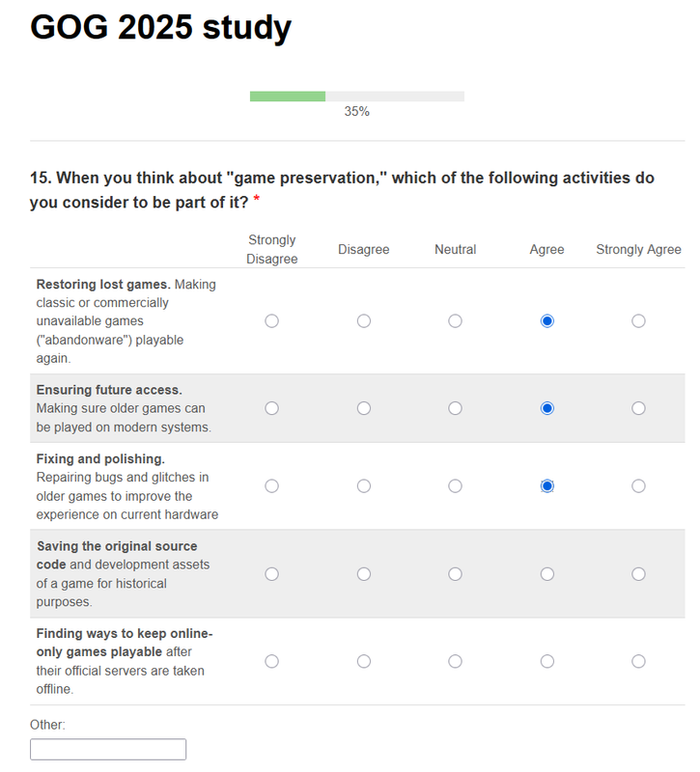Image resolution: width=700 pixels, height=772 pixels.
Task: Pick Disagree for Fixing and polishing
Action: tap(364, 486)
